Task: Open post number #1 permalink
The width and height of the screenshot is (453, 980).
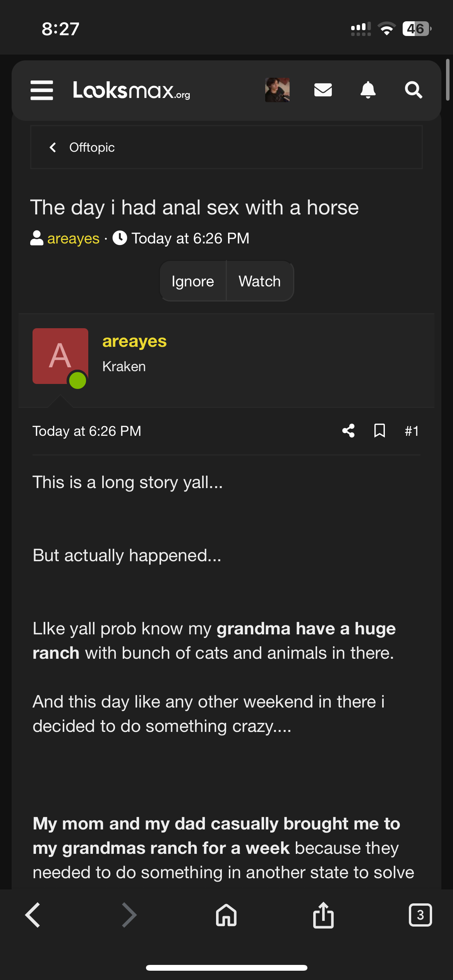Action: [x=412, y=431]
